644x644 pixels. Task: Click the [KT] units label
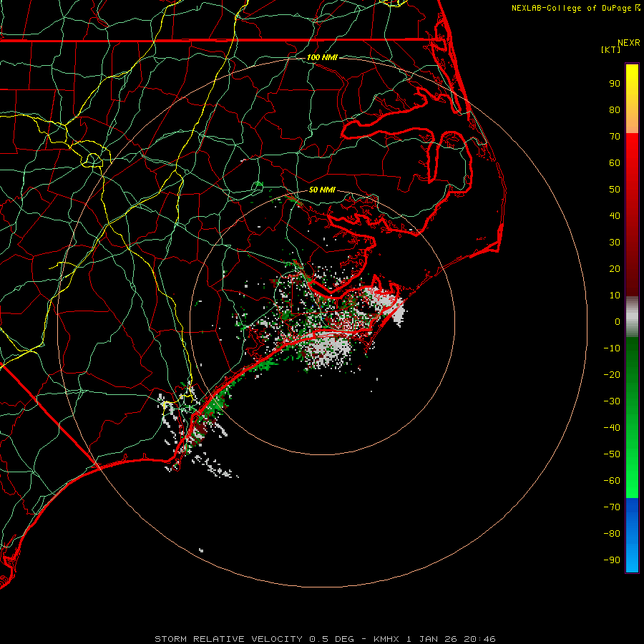pos(611,49)
